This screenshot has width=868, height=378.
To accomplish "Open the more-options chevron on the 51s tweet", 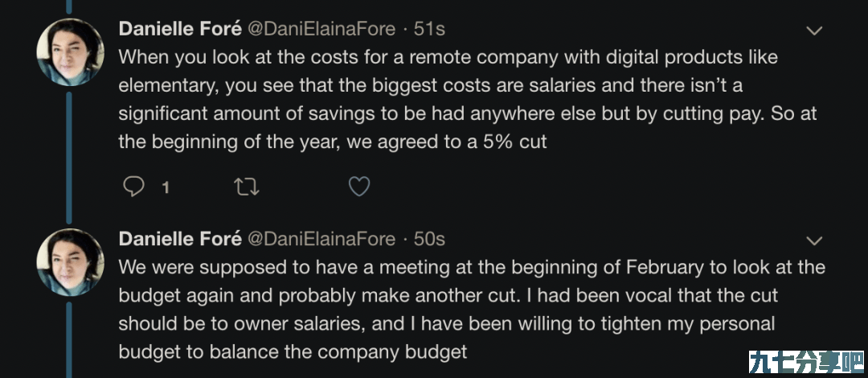I will 814,31.
